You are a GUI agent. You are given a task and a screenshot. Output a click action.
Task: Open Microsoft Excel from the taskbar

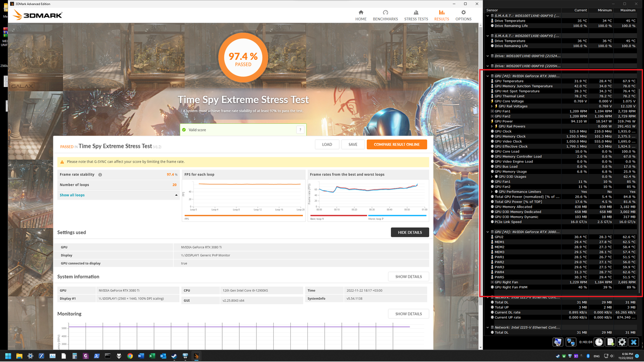152,356
